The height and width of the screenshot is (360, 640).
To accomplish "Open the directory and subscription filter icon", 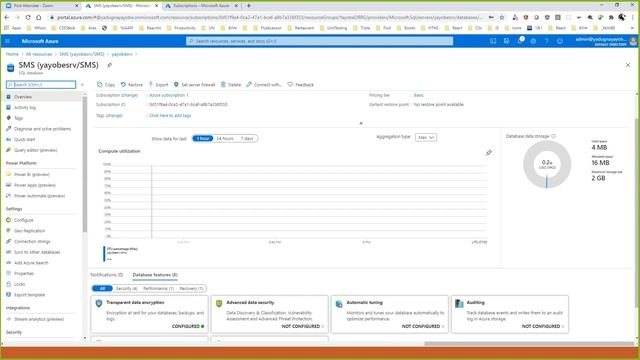I will 507,41.
